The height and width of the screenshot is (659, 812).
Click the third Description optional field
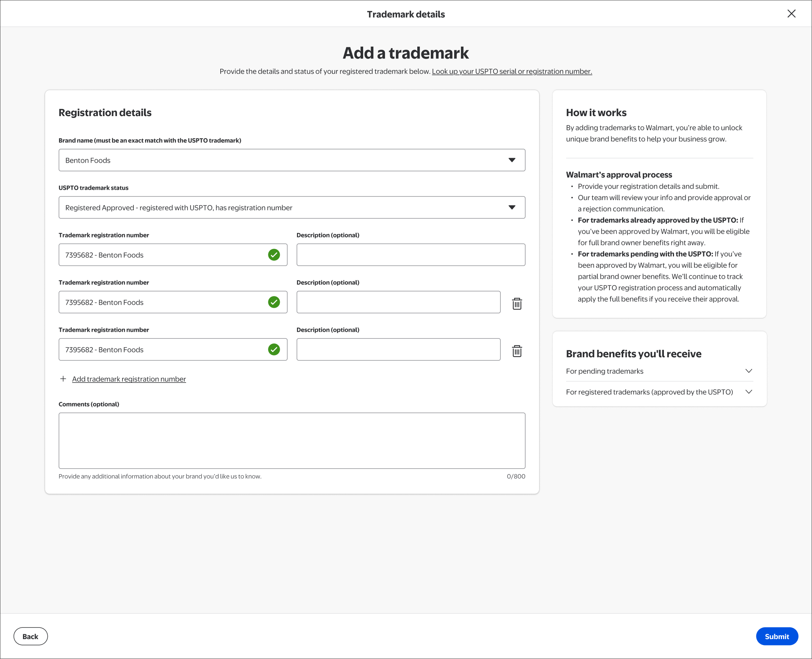[x=398, y=350]
